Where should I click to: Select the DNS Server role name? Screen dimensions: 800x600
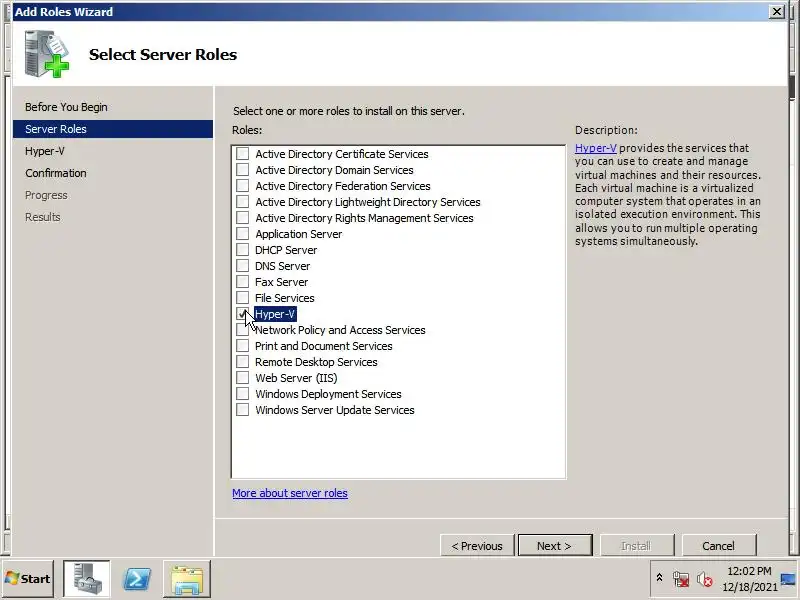pyautogui.click(x=282, y=266)
